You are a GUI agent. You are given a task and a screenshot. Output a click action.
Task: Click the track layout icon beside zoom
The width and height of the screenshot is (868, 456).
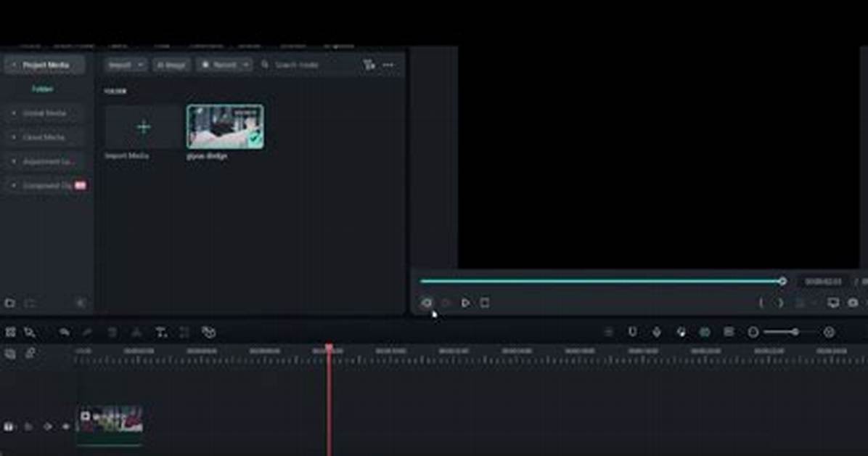(x=729, y=332)
